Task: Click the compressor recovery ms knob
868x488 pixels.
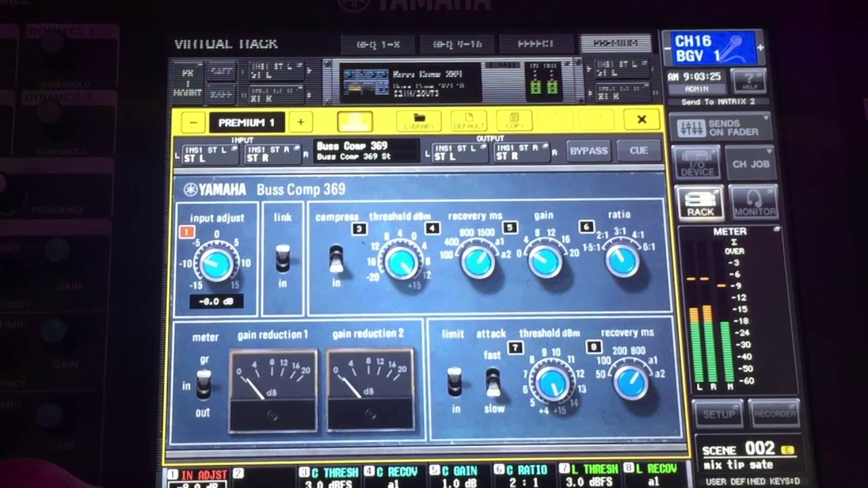Action: [478, 262]
